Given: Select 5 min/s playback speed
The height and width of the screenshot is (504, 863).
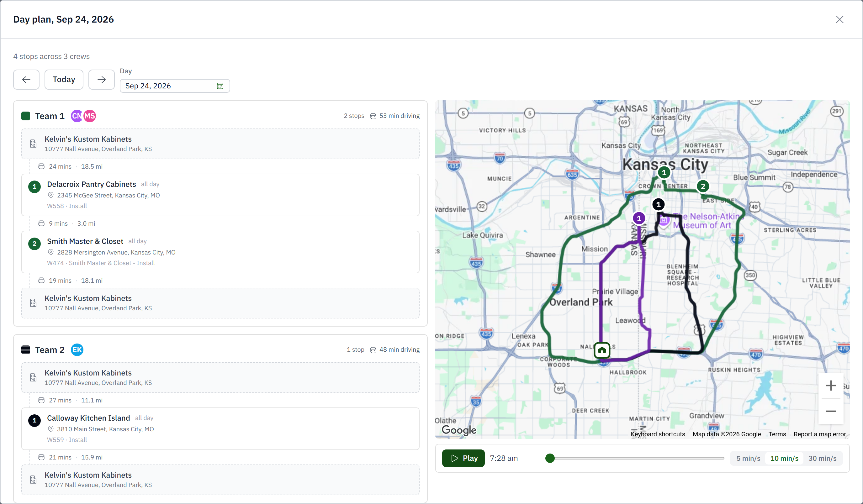Looking at the screenshot, I should [x=748, y=458].
